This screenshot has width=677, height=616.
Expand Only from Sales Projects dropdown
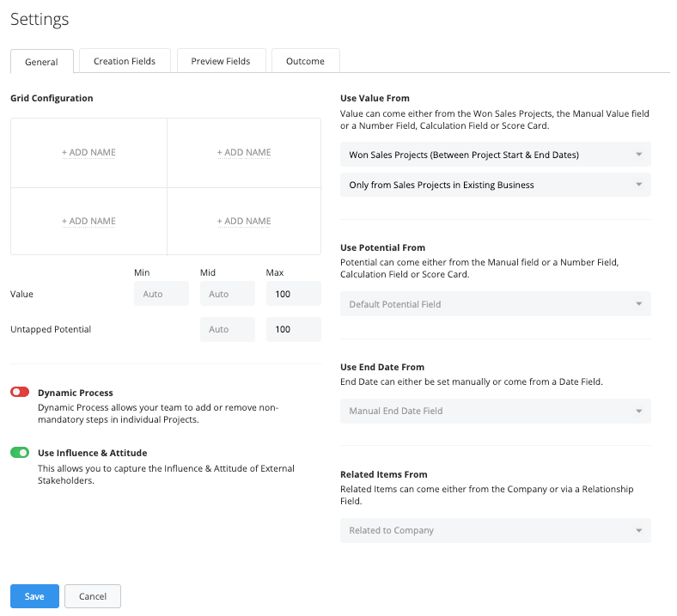(495, 185)
